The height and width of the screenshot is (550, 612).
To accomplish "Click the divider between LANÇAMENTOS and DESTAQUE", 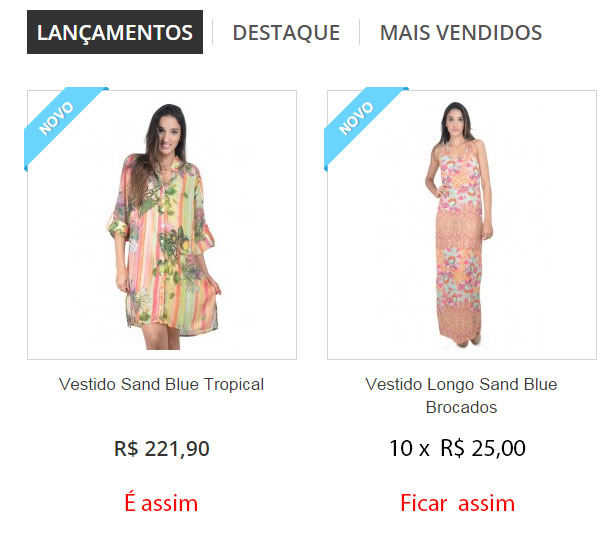I will pos(212,32).
